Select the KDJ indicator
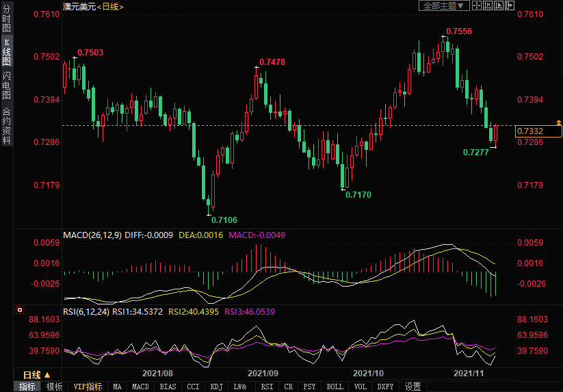Image resolution: width=563 pixels, height=392 pixels. pos(217,387)
